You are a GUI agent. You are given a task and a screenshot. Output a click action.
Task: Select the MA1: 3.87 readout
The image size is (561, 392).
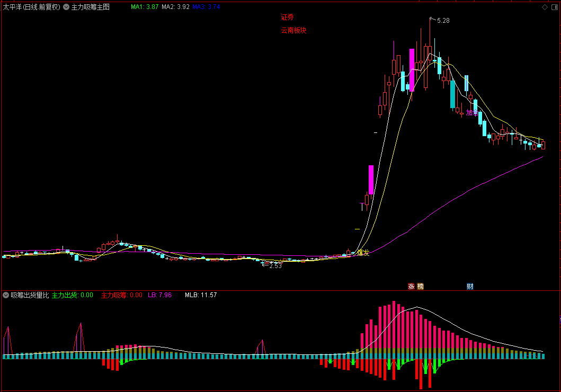pos(145,7)
